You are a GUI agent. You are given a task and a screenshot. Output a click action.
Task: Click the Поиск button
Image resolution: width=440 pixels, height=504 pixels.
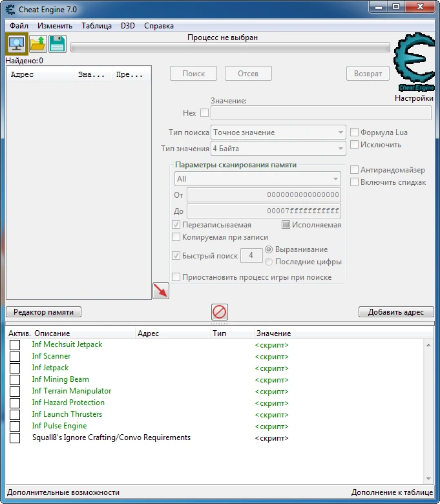(x=193, y=74)
